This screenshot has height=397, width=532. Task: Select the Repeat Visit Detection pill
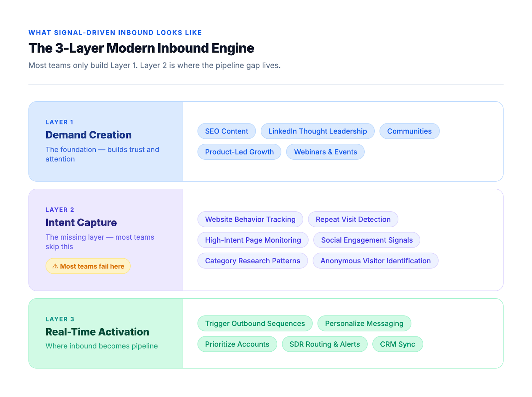point(353,219)
